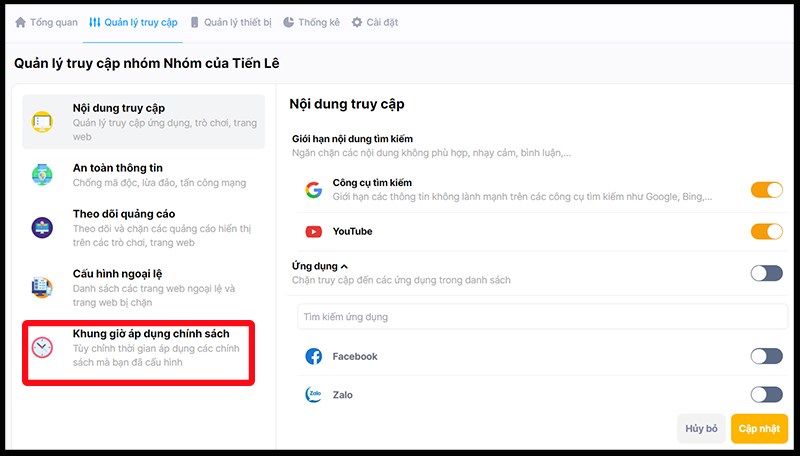
Task: Click the Zalo logo icon
Action: click(314, 394)
